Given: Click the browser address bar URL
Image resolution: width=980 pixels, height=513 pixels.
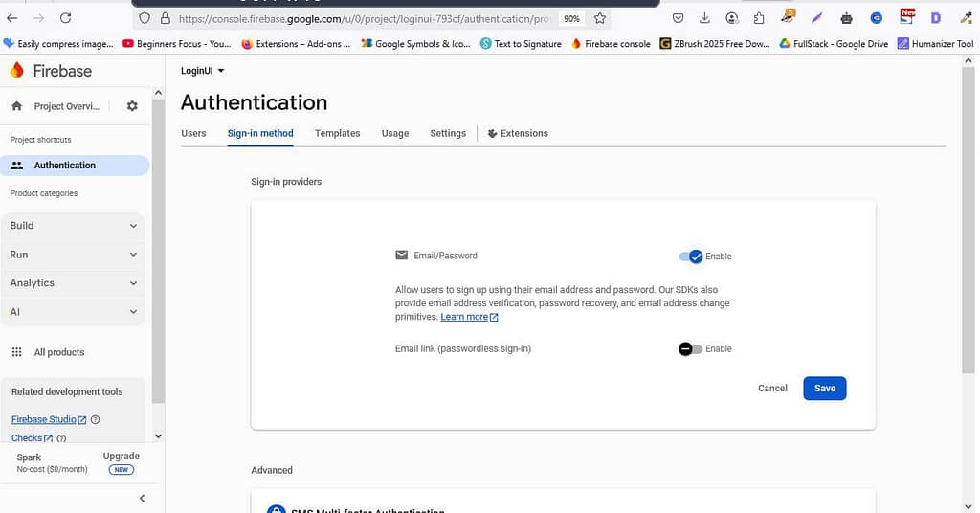Looking at the screenshot, I should tap(364, 19).
